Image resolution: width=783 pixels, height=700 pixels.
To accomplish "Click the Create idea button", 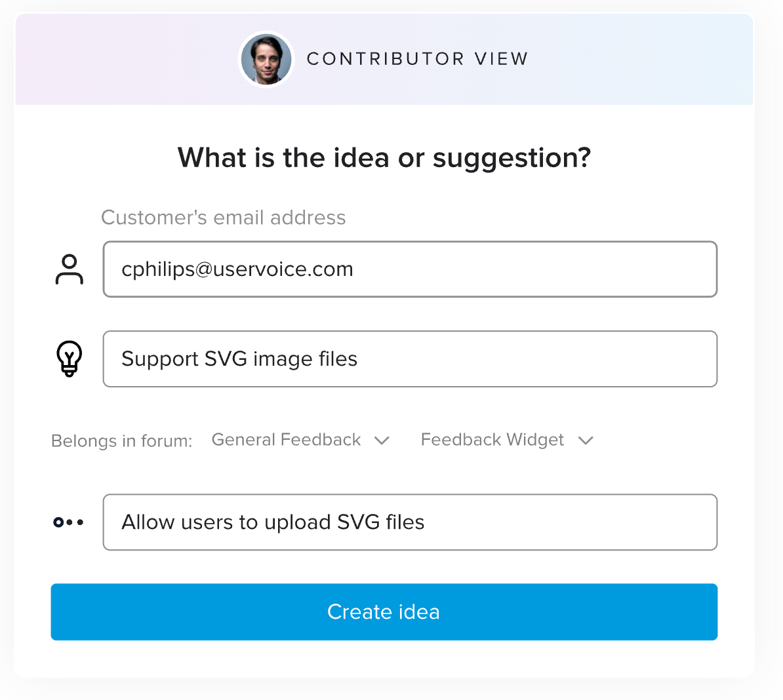I will (x=384, y=612).
